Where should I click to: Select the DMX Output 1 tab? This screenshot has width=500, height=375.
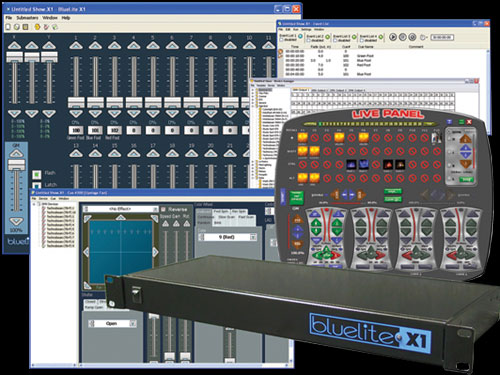pyautogui.click(x=301, y=90)
